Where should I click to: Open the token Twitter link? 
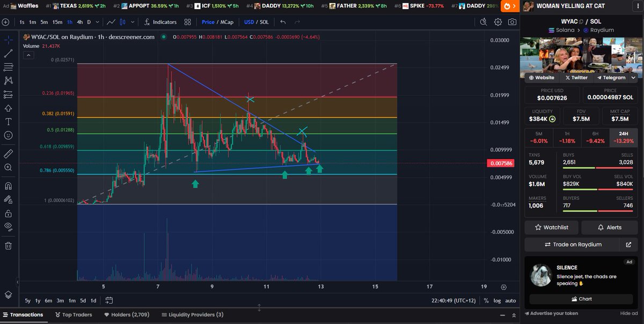pyautogui.click(x=576, y=78)
